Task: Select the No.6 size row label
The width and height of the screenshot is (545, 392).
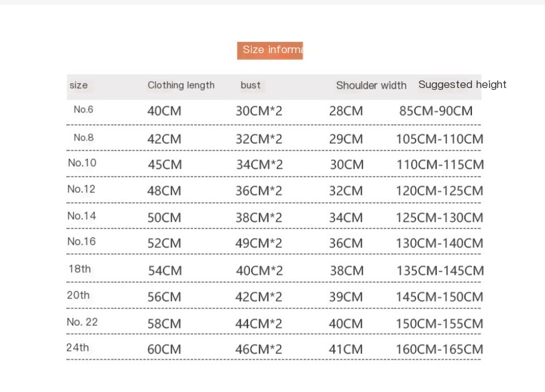Action: click(83, 109)
